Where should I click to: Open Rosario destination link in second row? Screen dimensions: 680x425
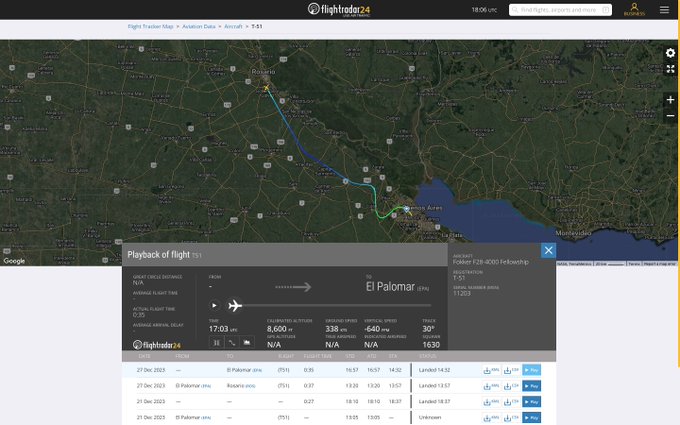tap(241, 386)
